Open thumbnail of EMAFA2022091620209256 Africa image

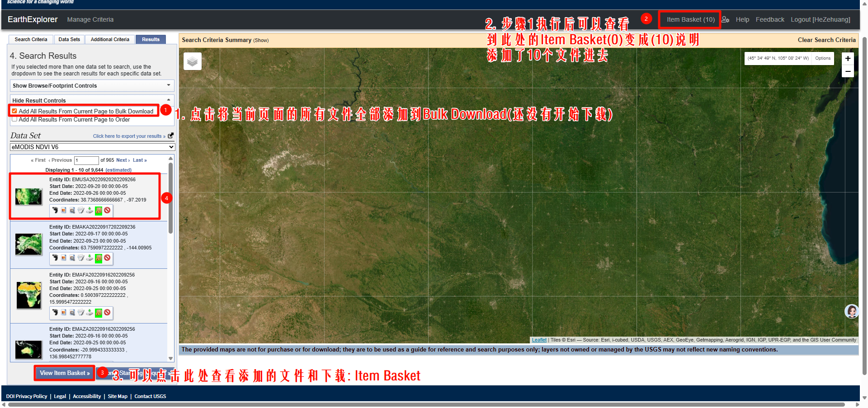pyautogui.click(x=28, y=295)
